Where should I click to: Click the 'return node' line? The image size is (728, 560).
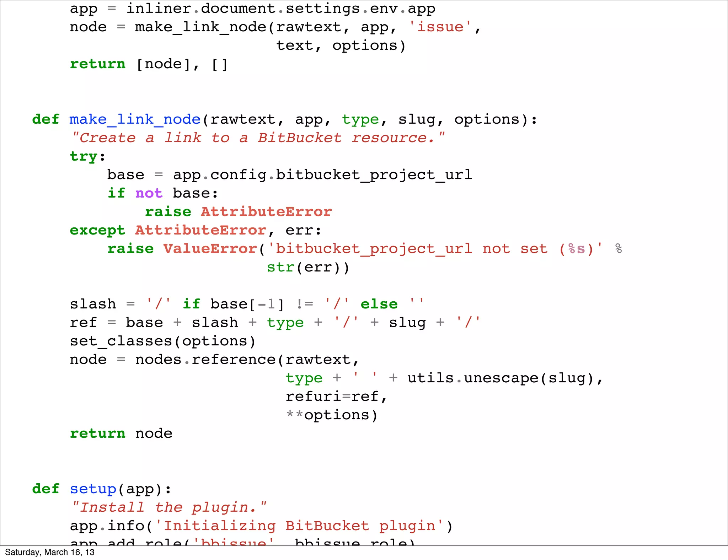[121, 434]
